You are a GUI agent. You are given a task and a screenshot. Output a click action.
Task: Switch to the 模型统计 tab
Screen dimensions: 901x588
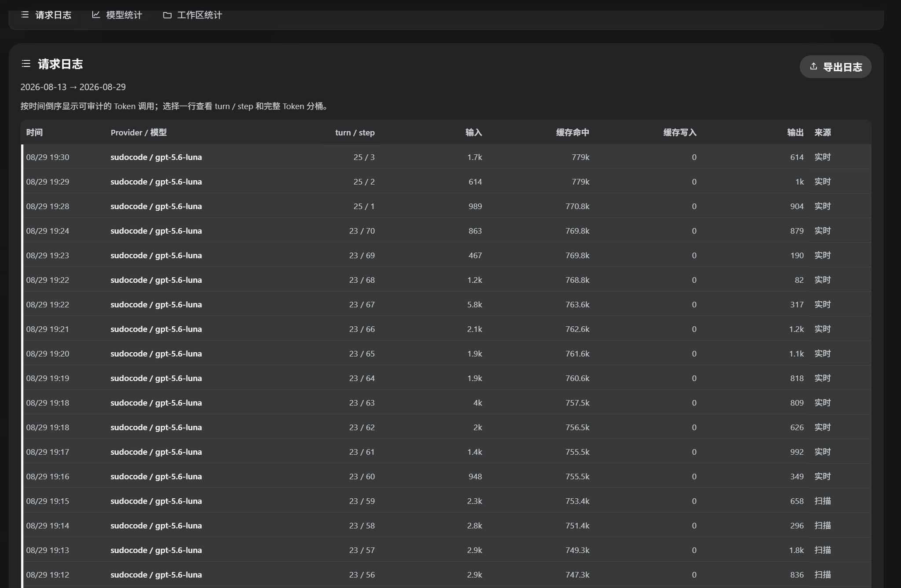coord(117,15)
